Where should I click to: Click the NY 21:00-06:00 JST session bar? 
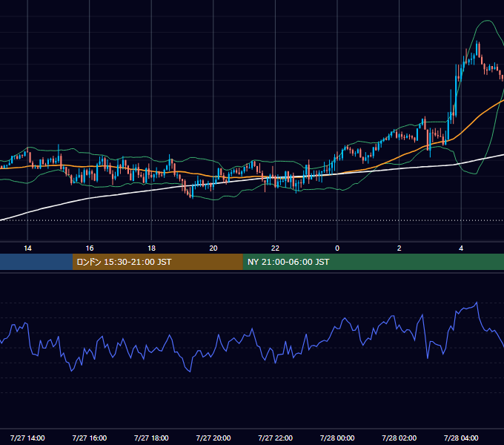tap(373, 262)
